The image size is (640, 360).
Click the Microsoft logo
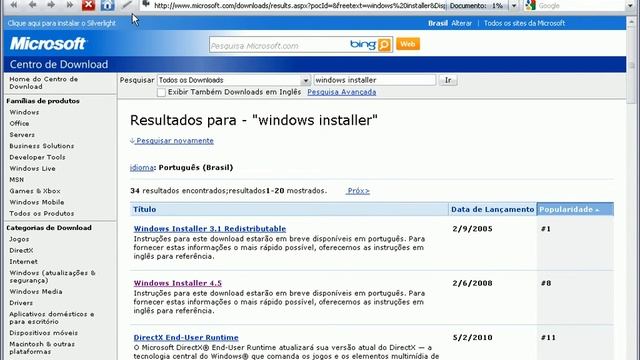pos(48,43)
